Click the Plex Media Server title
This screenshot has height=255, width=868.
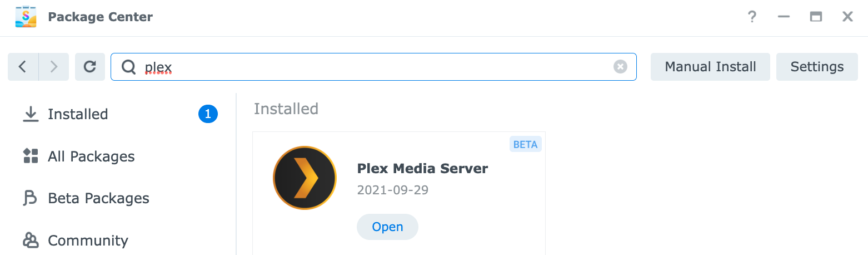[x=422, y=168]
